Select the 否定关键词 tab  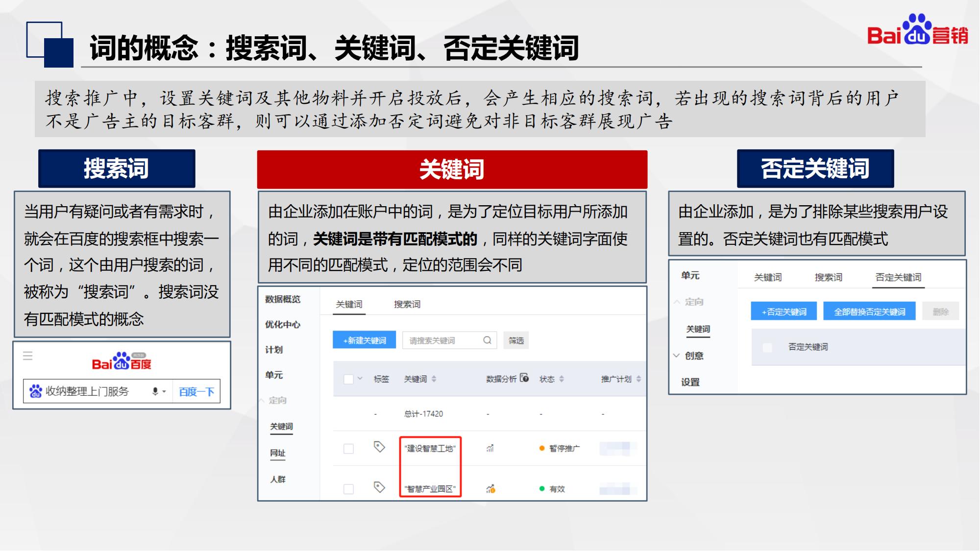click(898, 277)
